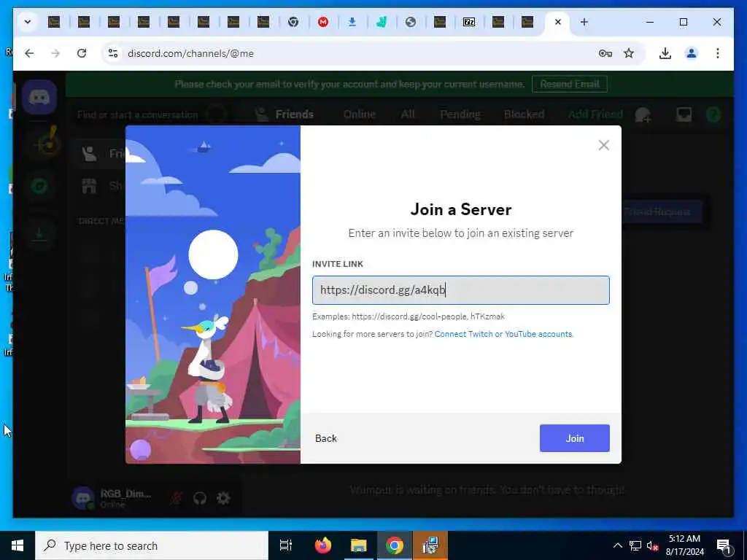The height and width of the screenshot is (560, 747).
Task: Open the Add Friend tab
Action: 595,114
